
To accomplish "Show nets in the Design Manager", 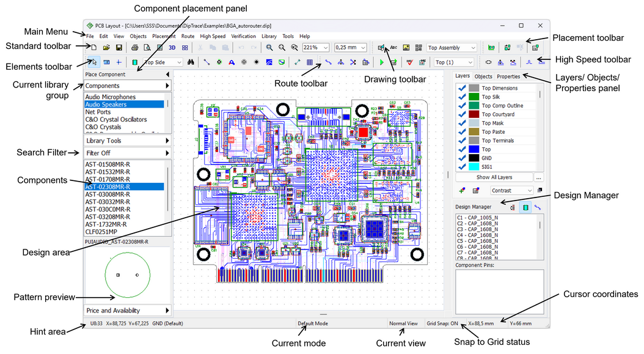I will (x=537, y=207).
